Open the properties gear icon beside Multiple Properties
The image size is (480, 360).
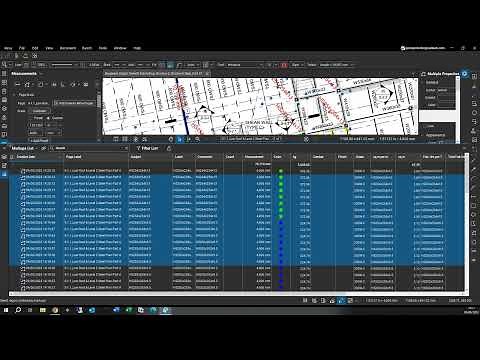465,74
